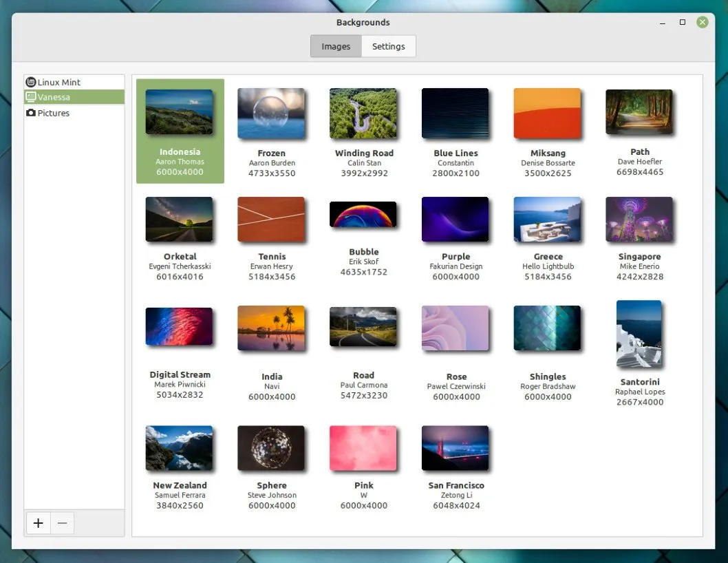Click the Linux Mint logo icon in sidebar
Image resolution: width=728 pixels, height=563 pixels.
click(30, 81)
